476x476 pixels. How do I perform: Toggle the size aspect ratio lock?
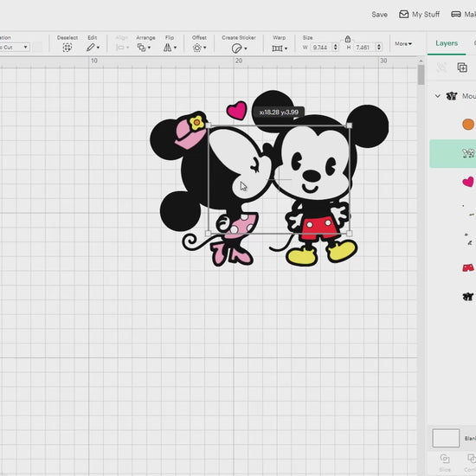(348, 39)
